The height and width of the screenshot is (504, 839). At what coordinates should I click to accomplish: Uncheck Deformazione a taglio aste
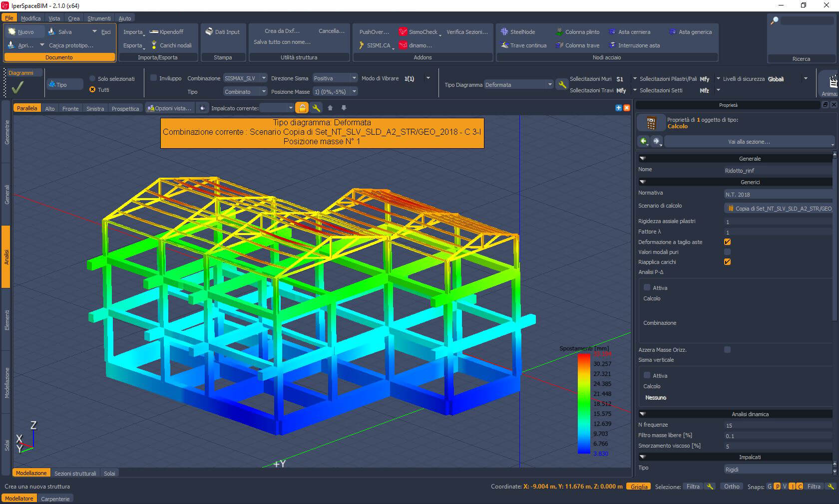(727, 242)
